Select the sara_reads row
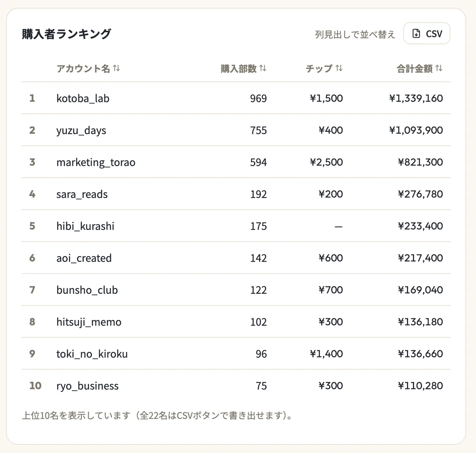The height and width of the screenshot is (453, 476). [236, 194]
